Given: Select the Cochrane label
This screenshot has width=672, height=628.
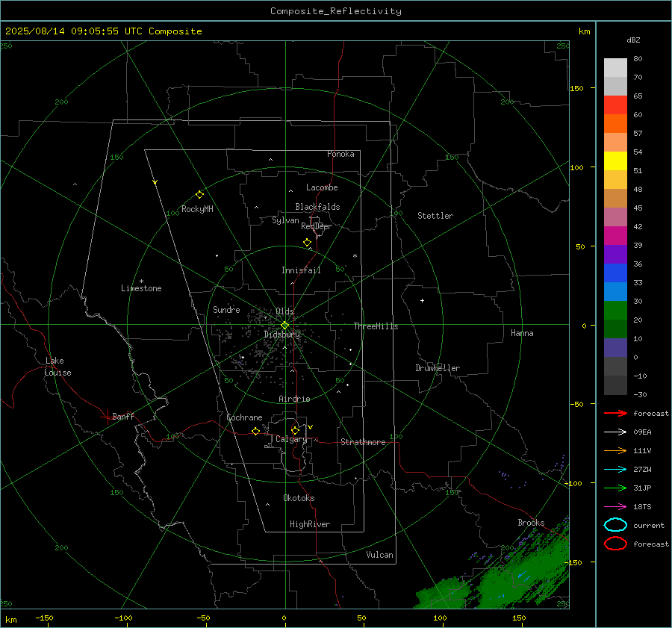Looking at the screenshot, I should click(x=244, y=417).
